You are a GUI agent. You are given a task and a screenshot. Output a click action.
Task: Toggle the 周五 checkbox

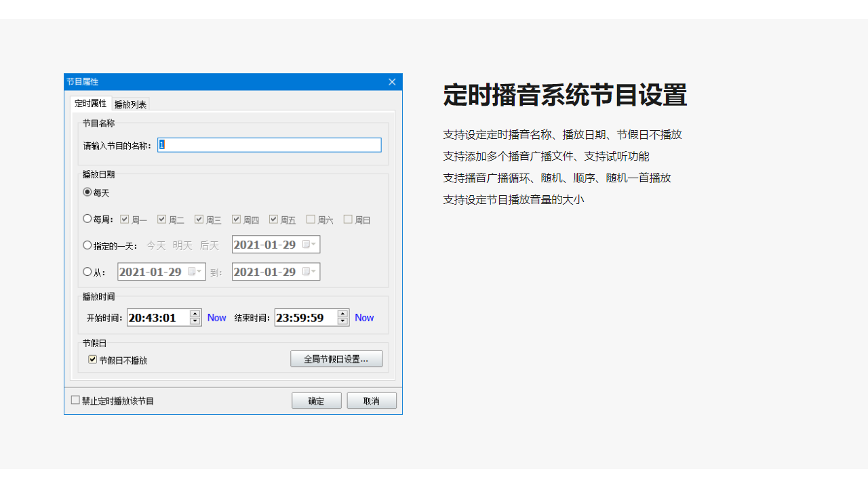click(x=274, y=219)
